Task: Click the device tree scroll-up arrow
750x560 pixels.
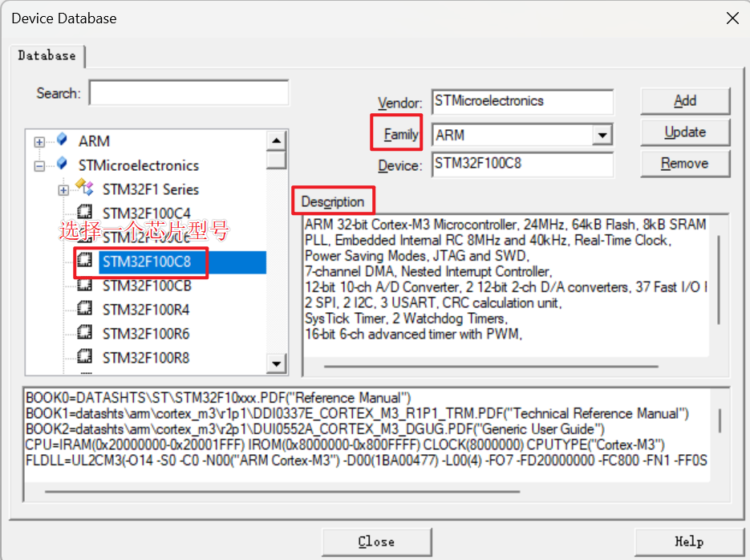Action: coord(277,140)
